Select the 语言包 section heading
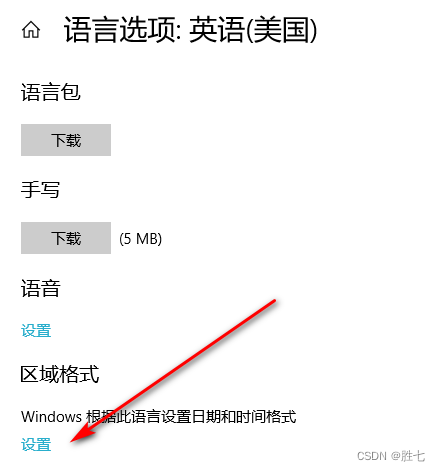The image size is (440, 471). pos(51,92)
